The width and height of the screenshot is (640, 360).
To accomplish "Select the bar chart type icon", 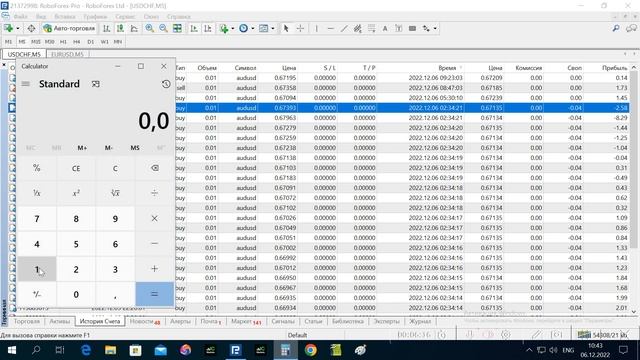I will (x=107, y=28).
